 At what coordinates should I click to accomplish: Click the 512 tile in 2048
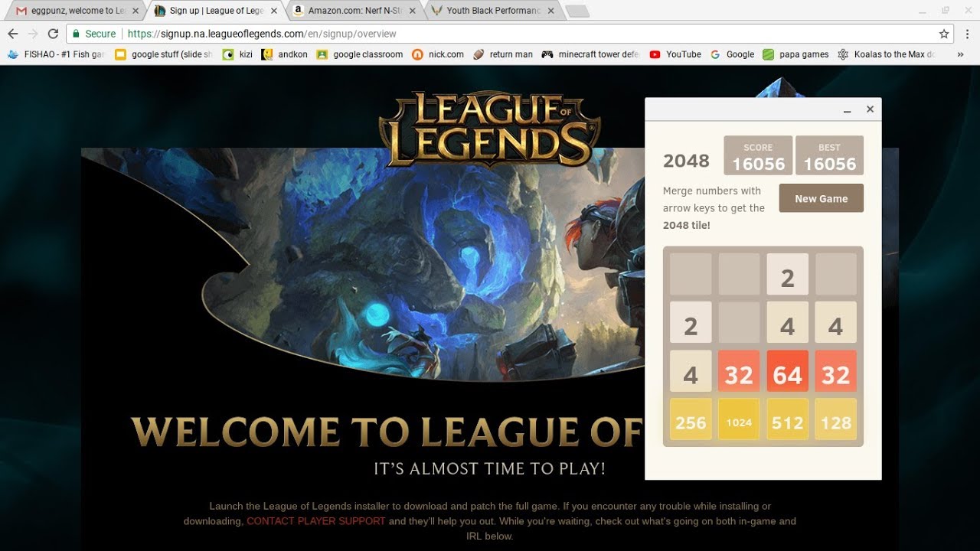787,419
